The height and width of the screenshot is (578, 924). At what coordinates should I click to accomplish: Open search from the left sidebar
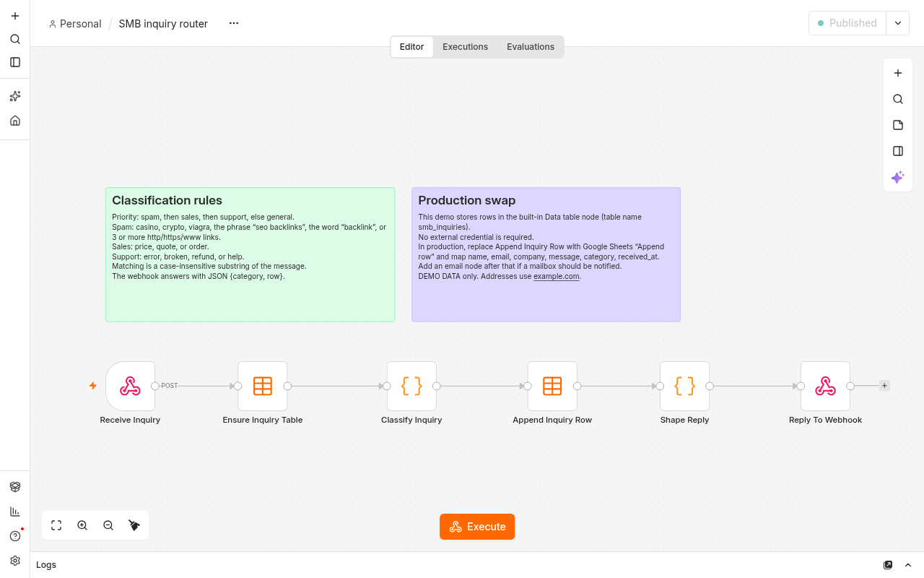click(15, 39)
